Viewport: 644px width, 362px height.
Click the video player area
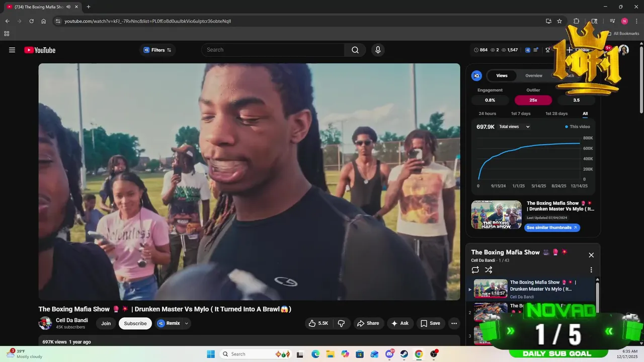coord(250,182)
